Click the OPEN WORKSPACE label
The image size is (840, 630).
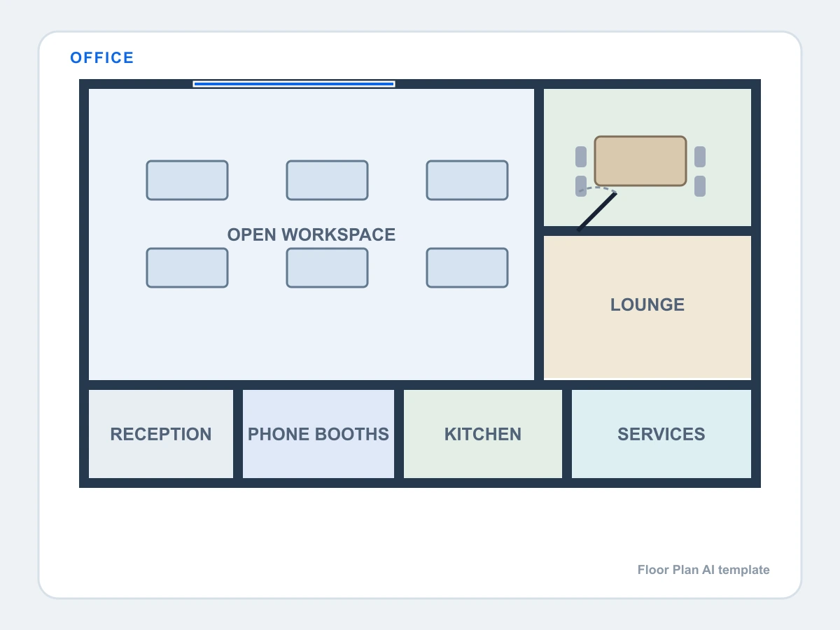[x=311, y=234]
